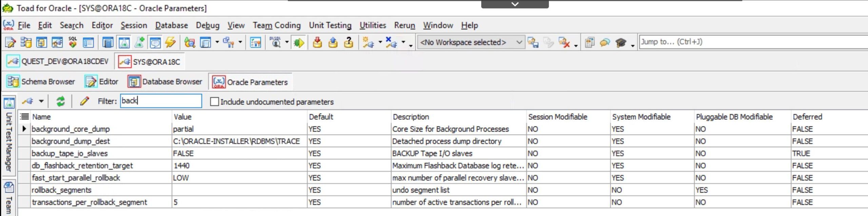Click the Unit Test Manager flask sidebar icon

click(9, 103)
